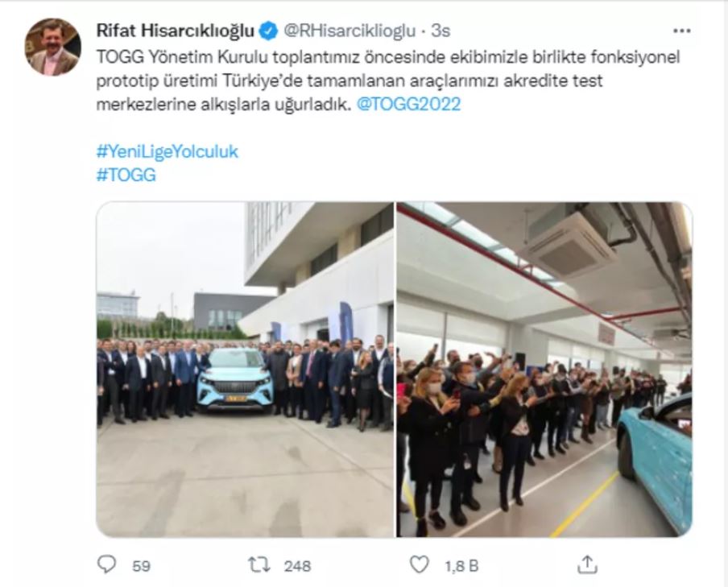This screenshot has width=728, height=587.
Task: Open the #YeniLigeYolculuk hashtag
Action: [x=168, y=152]
